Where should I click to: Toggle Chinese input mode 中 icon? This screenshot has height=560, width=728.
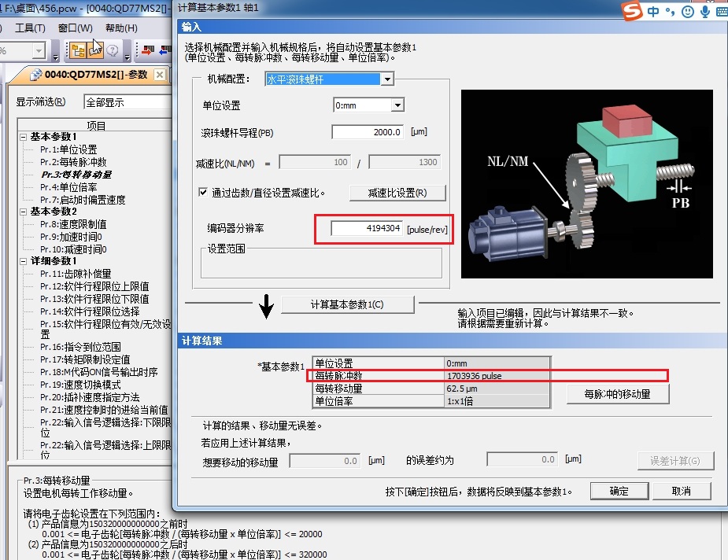(x=654, y=11)
